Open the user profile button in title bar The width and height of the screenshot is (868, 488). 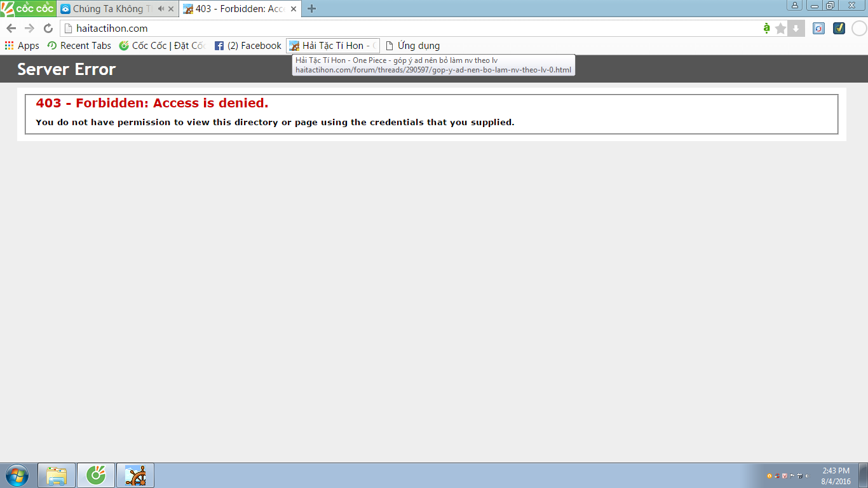[x=794, y=6]
